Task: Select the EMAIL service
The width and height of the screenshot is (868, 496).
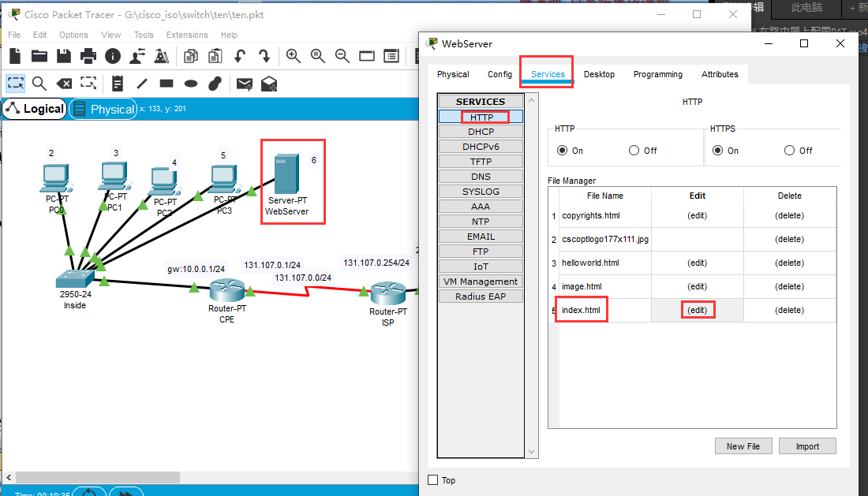Action: [x=481, y=237]
